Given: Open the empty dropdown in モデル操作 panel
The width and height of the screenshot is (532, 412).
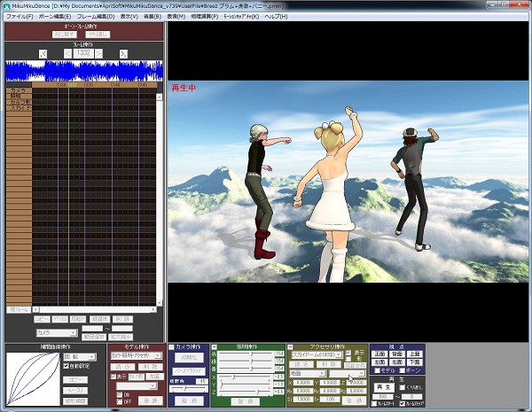Looking at the screenshot, I should click(x=137, y=386).
